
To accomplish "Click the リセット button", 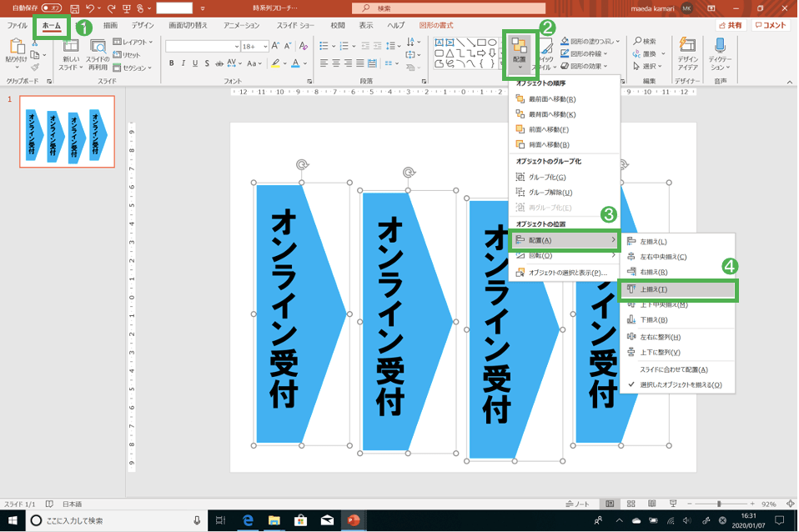I will [127, 54].
